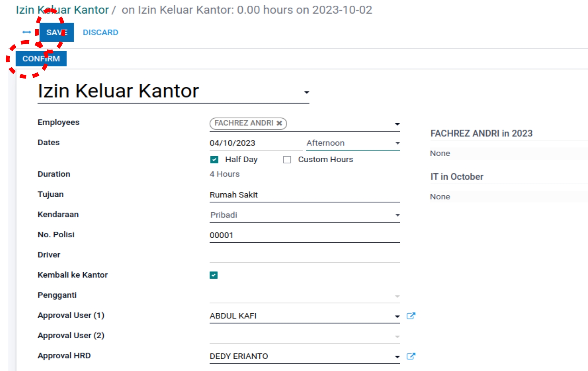Remove FACHREZ ANDRI tag with x icon
Screen dimensions: 588x371
pyautogui.click(x=279, y=123)
